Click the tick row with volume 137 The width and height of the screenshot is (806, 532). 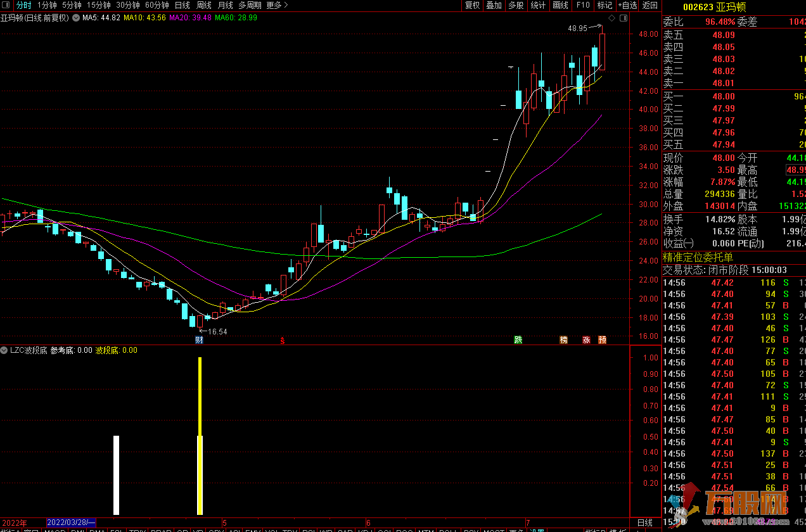point(734,453)
